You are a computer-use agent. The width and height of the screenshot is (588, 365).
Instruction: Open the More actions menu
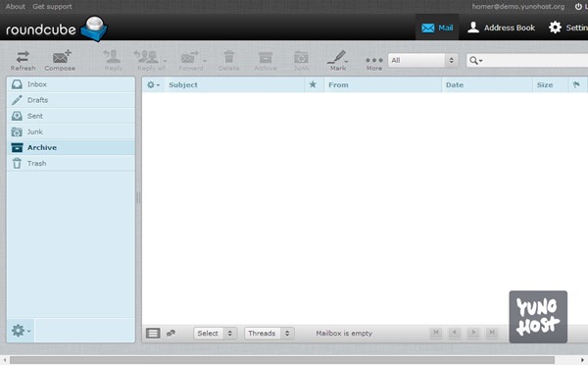tap(374, 64)
